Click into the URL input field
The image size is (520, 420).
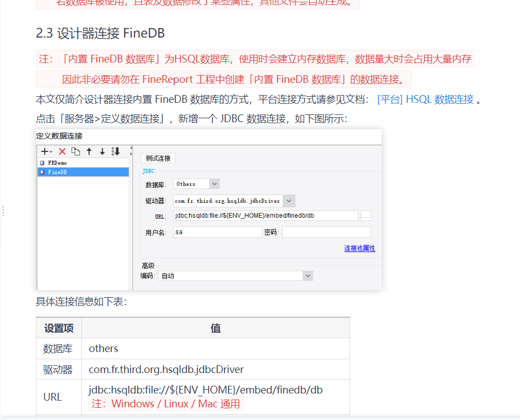coord(266,216)
